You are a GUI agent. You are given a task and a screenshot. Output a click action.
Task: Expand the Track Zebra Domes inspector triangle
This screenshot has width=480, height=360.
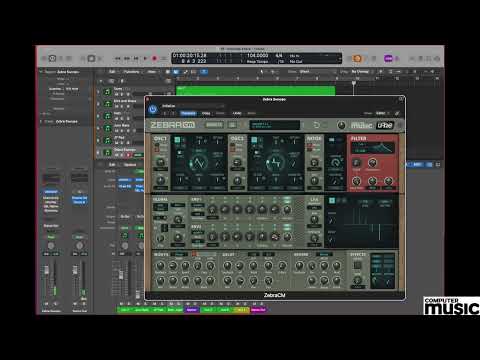41,121
